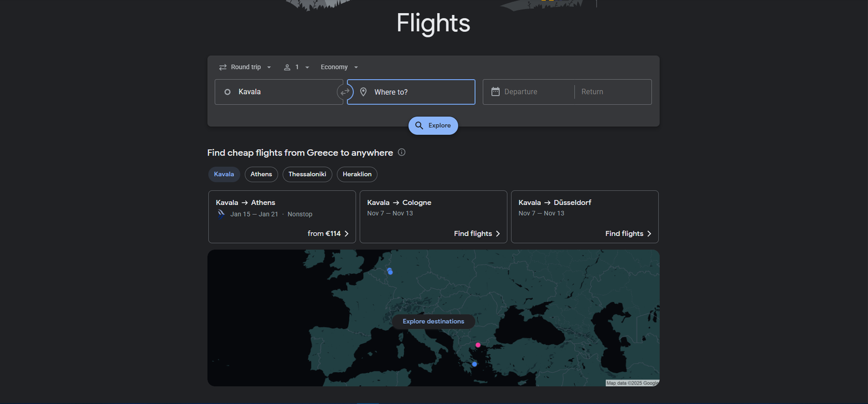Click chevron on Kavala to Düsseldorf card

(x=649, y=234)
